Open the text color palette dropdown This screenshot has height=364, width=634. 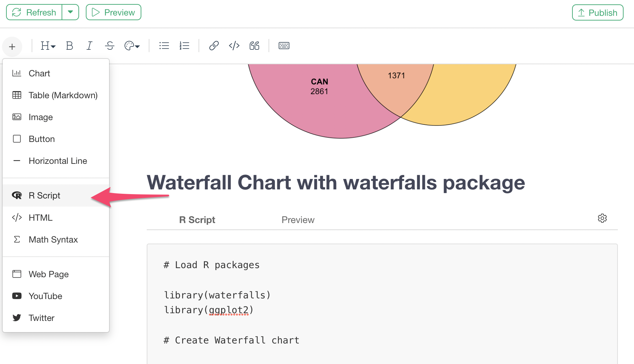click(132, 46)
